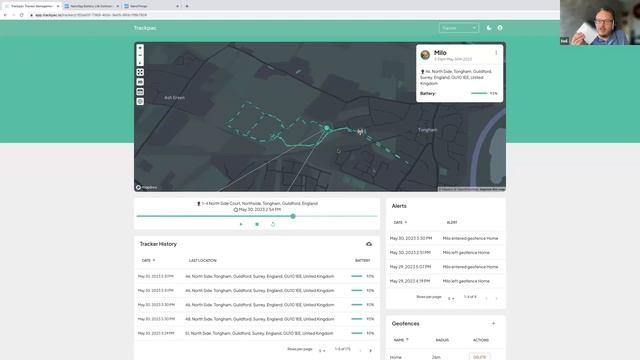
Task: Click the Home geofence name
Action: click(396, 357)
